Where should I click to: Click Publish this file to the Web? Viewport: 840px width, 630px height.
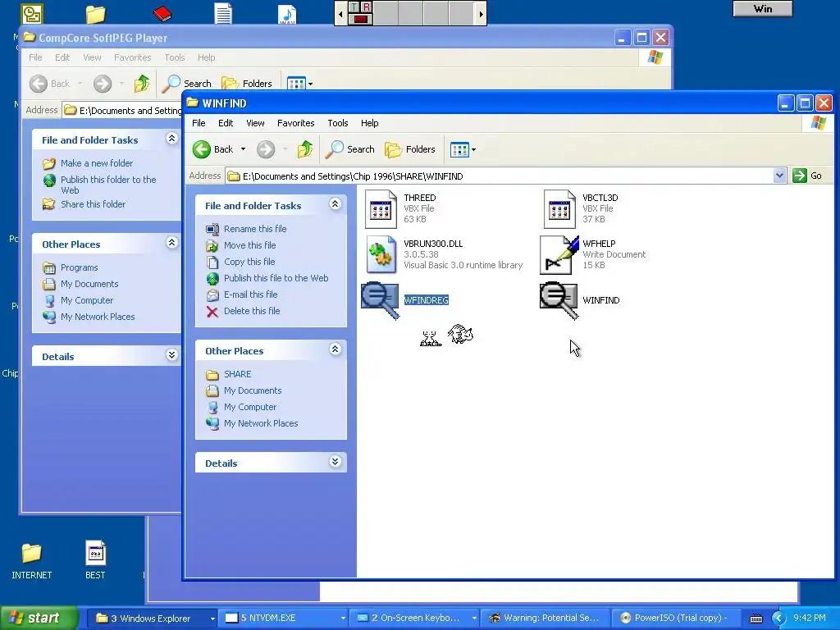(276, 278)
